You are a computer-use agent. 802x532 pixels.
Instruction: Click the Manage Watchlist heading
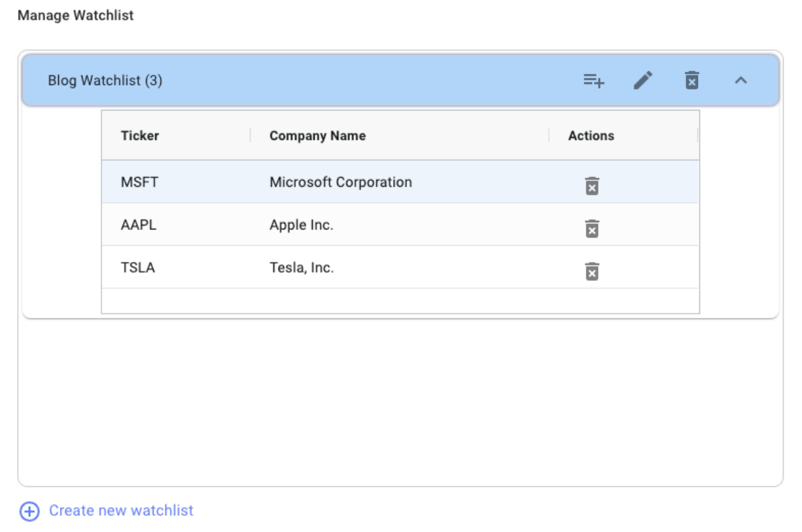(x=75, y=16)
